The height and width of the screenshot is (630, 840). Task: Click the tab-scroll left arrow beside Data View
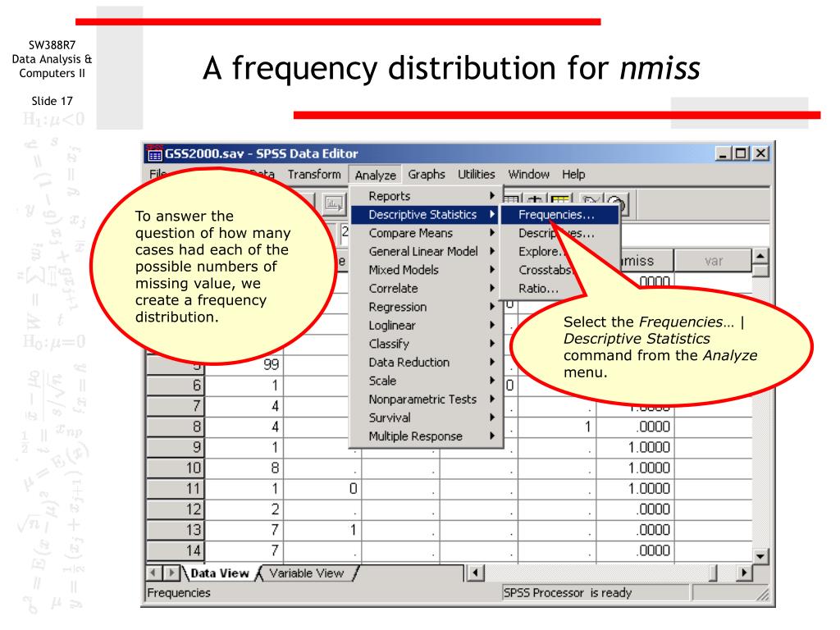153,573
